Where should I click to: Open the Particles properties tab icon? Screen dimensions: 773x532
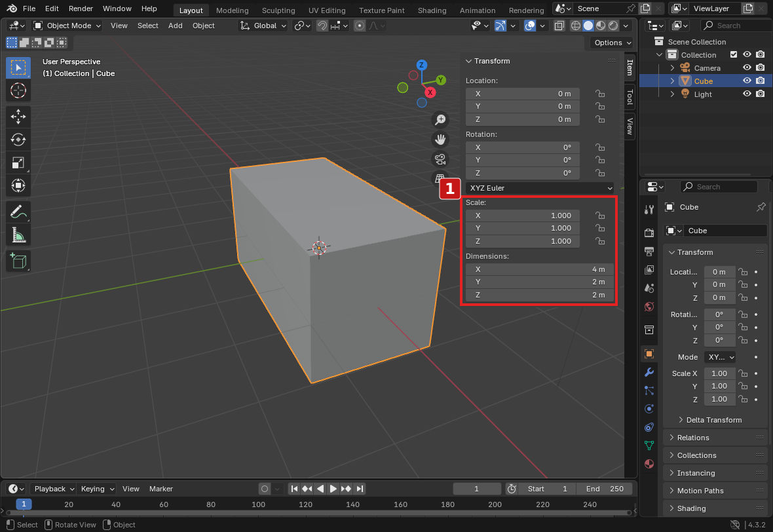click(x=649, y=390)
